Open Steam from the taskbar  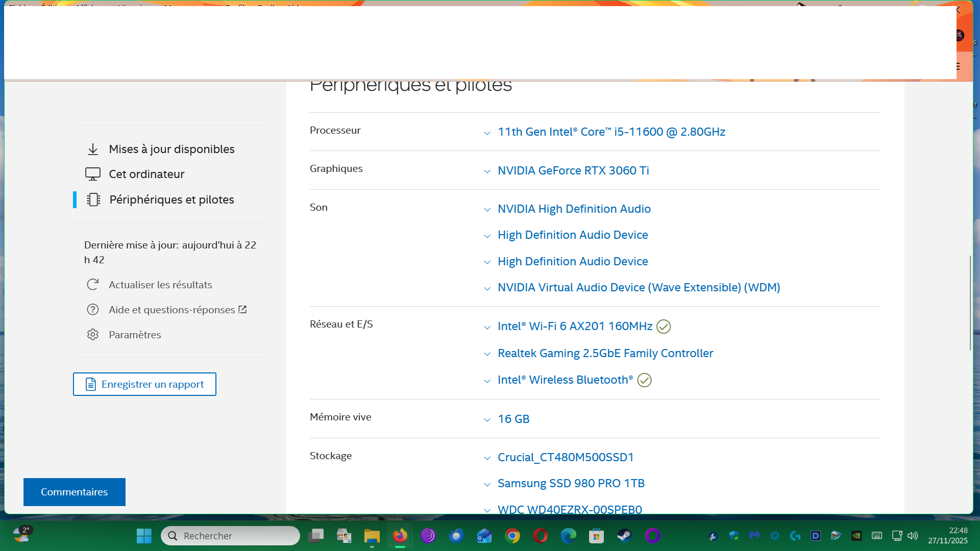(x=624, y=536)
